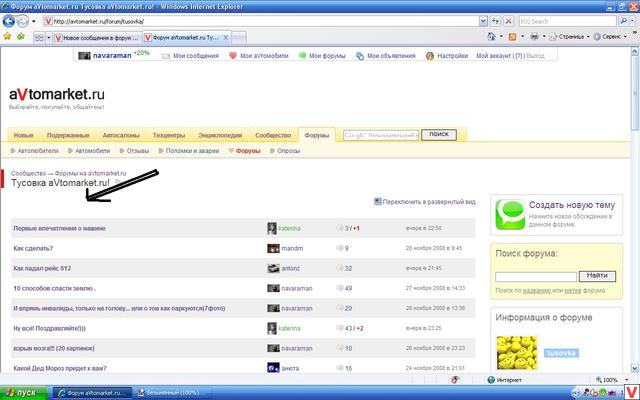Screen dimensions: 640x400
Task: Click the red Stop loading icon
Action: 509,21
